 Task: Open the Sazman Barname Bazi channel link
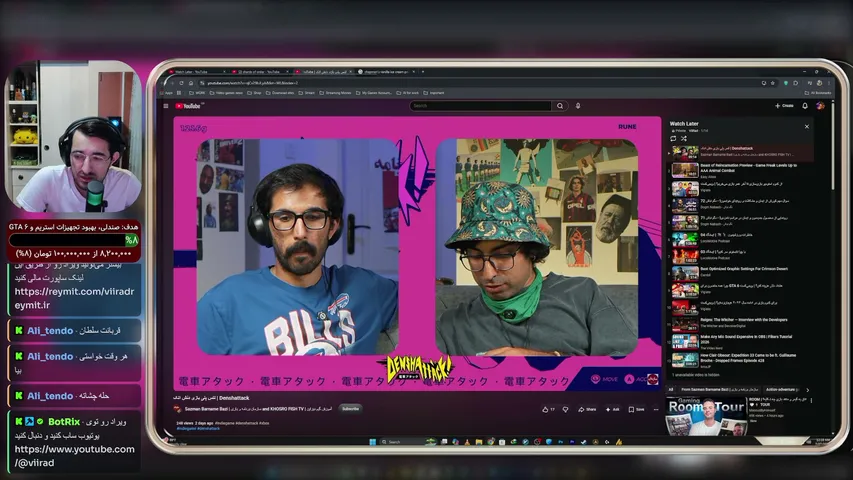258,409
